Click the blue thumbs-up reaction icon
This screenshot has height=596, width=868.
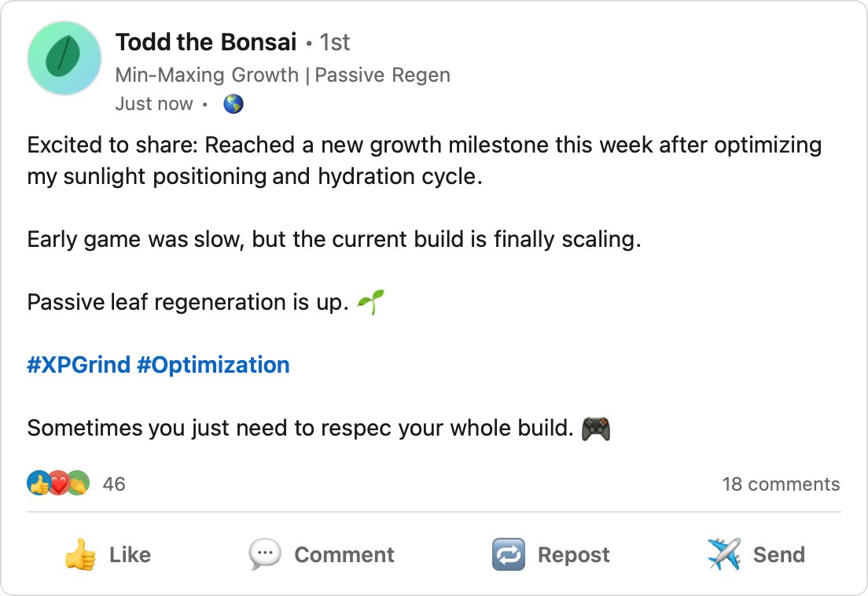(x=39, y=483)
